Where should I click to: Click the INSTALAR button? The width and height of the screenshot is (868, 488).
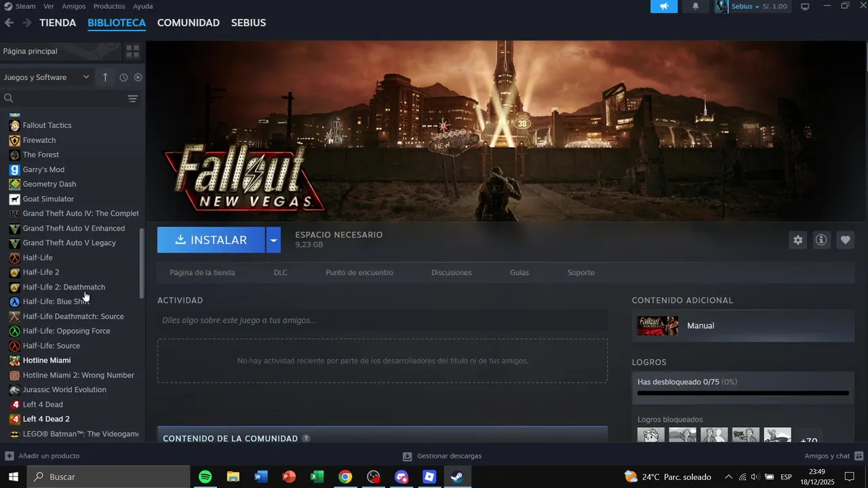coord(211,240)
